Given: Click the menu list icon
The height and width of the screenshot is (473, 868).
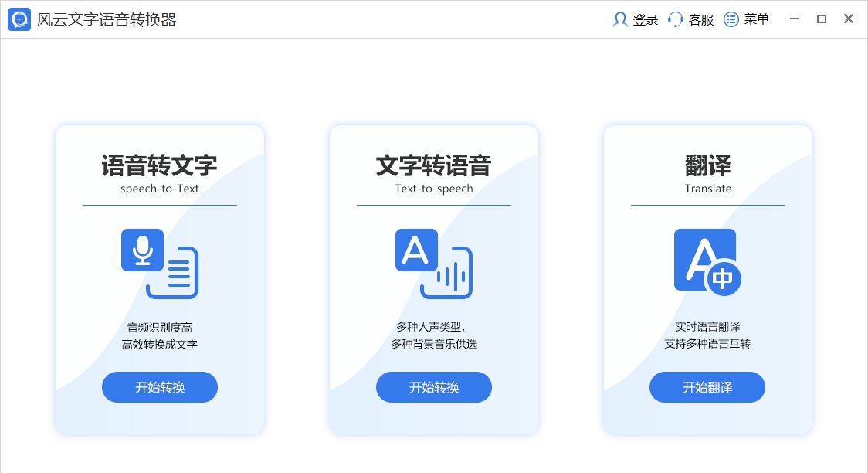Looking at the screenshot, I should tap(731, 19).
